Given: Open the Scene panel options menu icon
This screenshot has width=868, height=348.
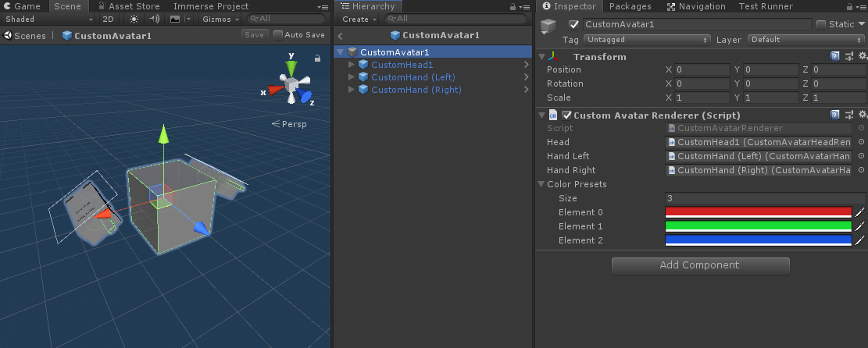Looking at the screenshot, I should coord(323,7).
